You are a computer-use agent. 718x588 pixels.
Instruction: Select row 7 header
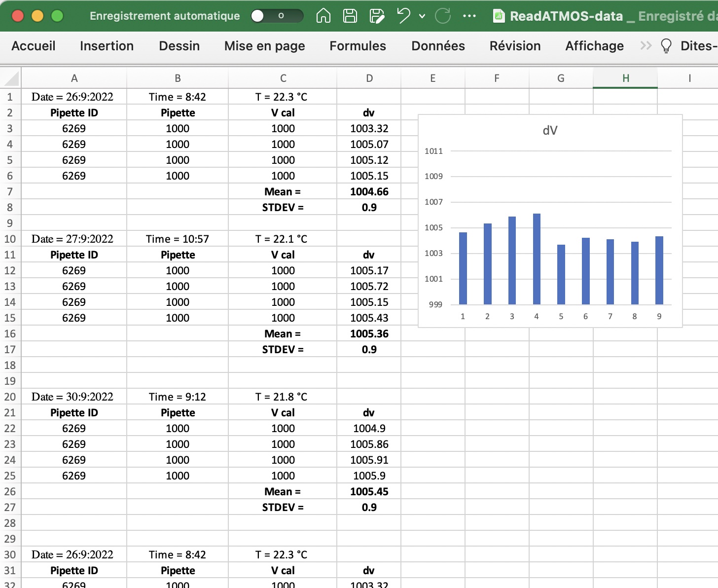tap(10, 191)
